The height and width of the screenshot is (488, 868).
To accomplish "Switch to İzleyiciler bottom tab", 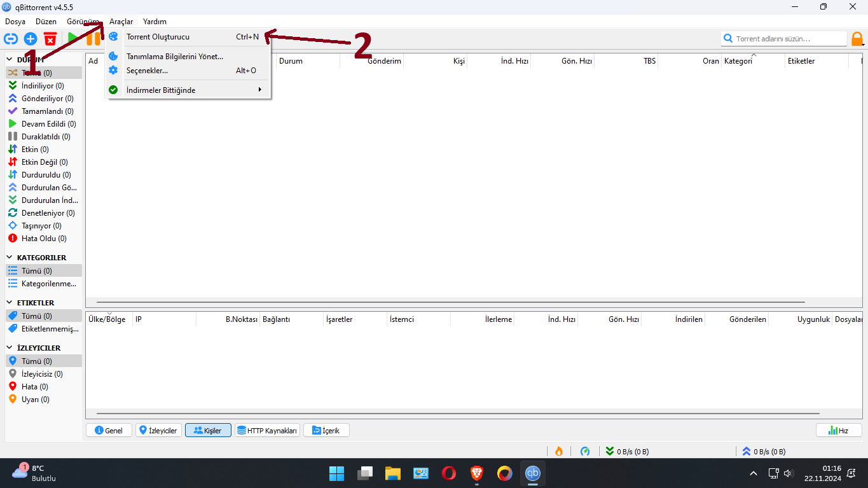I will point(158,431).
